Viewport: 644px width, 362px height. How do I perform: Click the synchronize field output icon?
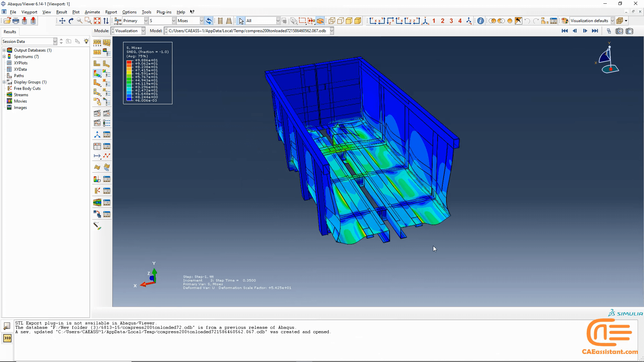point(209,21)
